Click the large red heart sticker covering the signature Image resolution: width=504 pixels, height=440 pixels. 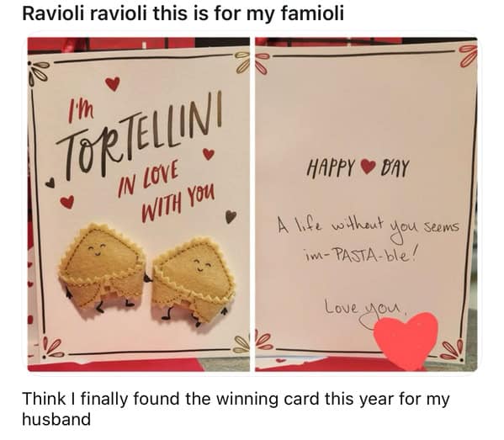(x=406, y=341)
